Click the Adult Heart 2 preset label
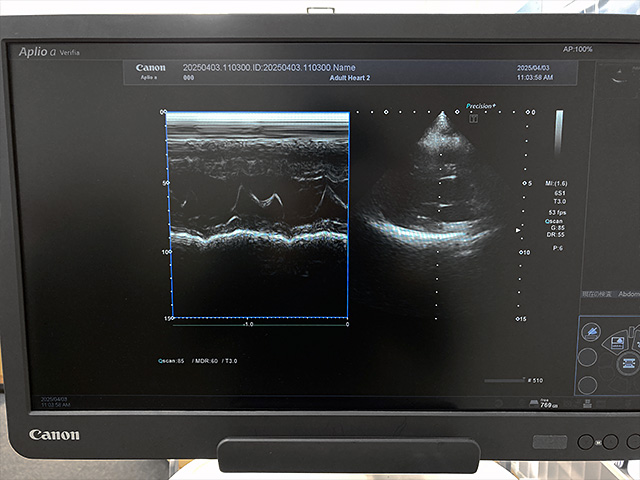This screenshot has width=640, height=480. (350, 78)
